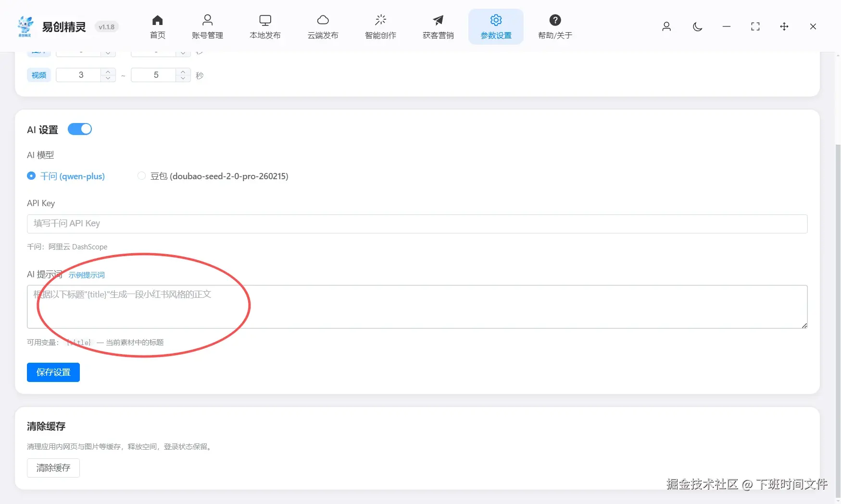Switch to 获客营销 marketing
841x504 pixels.
click(438, 27)
